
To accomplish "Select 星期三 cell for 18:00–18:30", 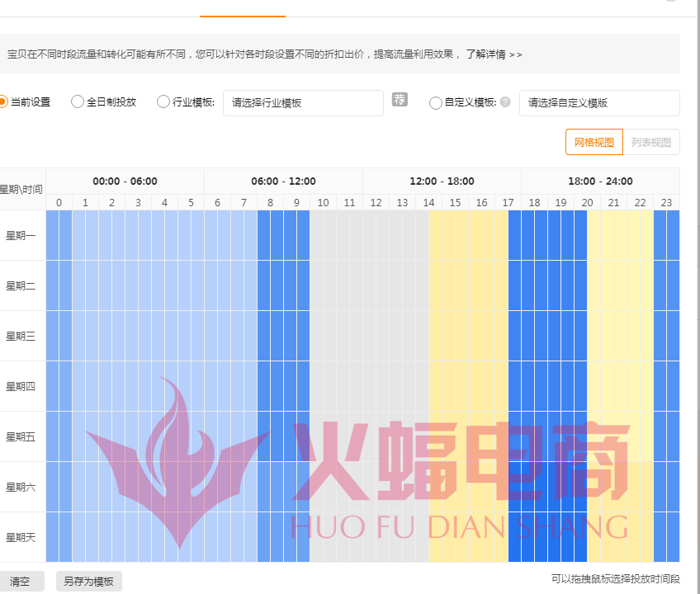I will pyautogui.click(x=528, y=336).
